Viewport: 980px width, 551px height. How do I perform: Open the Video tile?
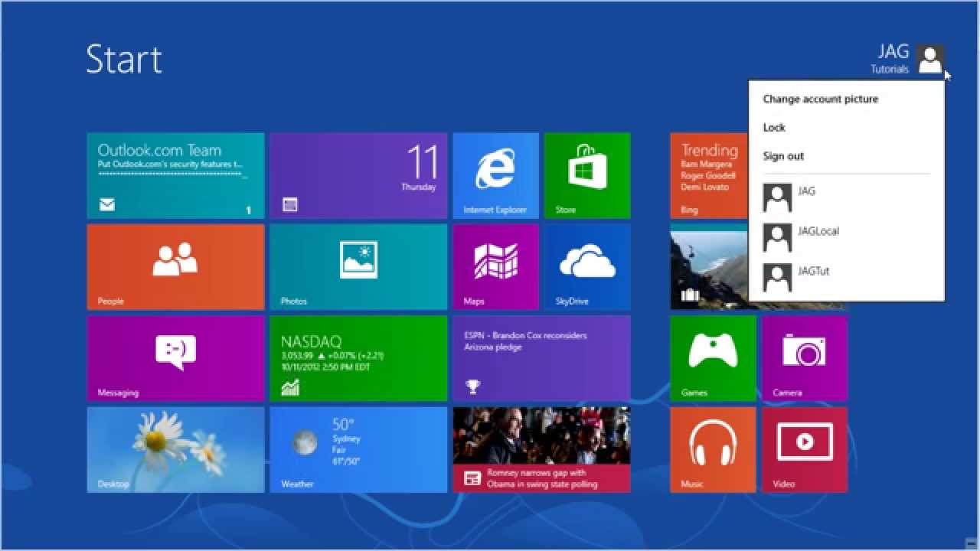pyautogui.click(x=805, y=450)
